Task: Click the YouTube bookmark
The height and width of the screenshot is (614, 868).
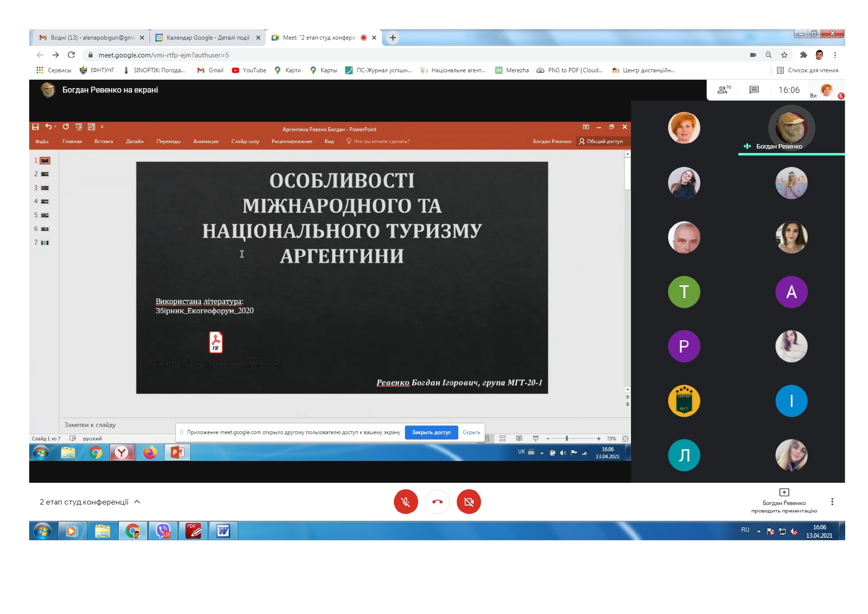Action: pyautogui.click(x=249, y=70)
